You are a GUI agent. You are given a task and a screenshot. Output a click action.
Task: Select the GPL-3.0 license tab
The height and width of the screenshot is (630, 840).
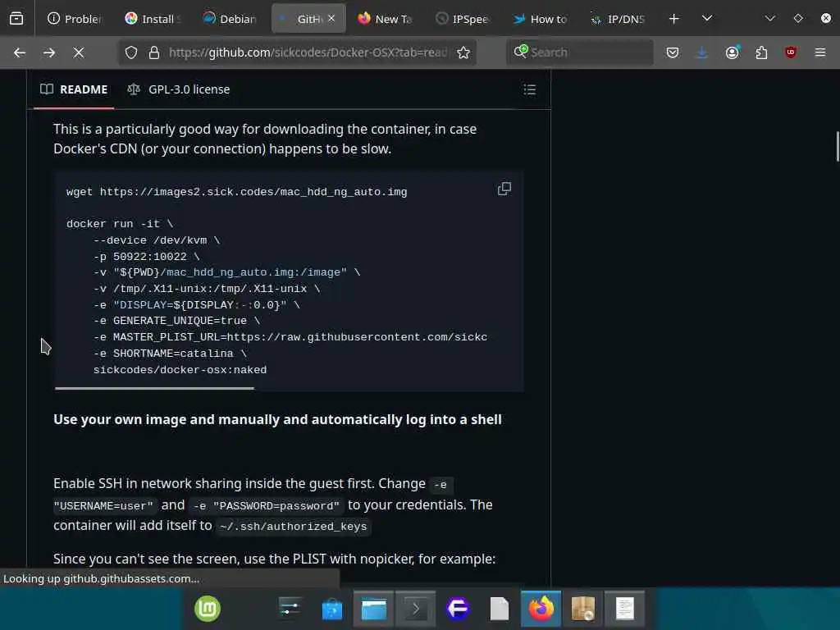coord(179,89)
